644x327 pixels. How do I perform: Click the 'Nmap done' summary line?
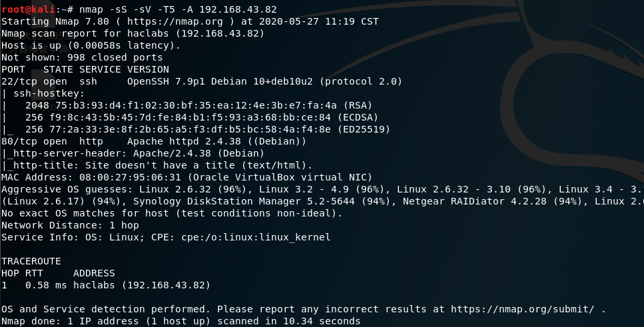pyautogui.click(x=180, y=321)
